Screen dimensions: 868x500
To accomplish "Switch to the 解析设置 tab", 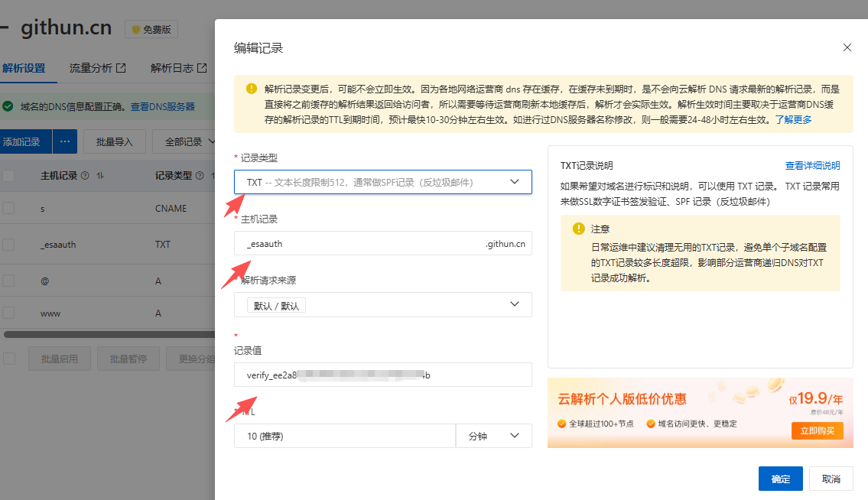I will click(x=24, y=68).
